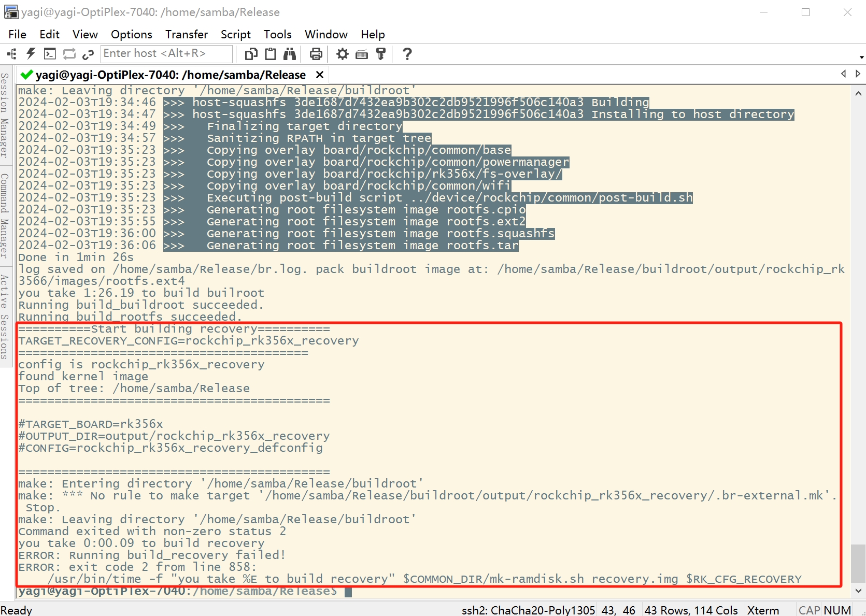Click the terminal scrollbar up arrow
This screenshot has height=616, width=866.
click(858, 94)
